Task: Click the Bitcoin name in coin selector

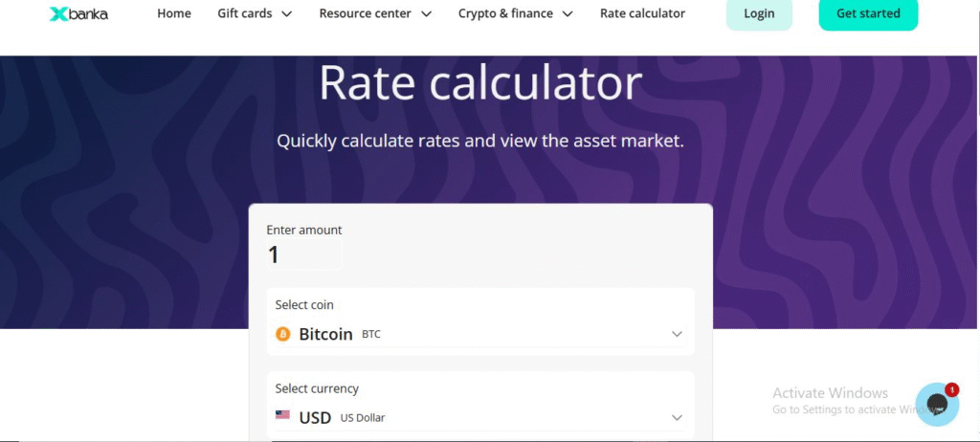Action: [326, 334]
